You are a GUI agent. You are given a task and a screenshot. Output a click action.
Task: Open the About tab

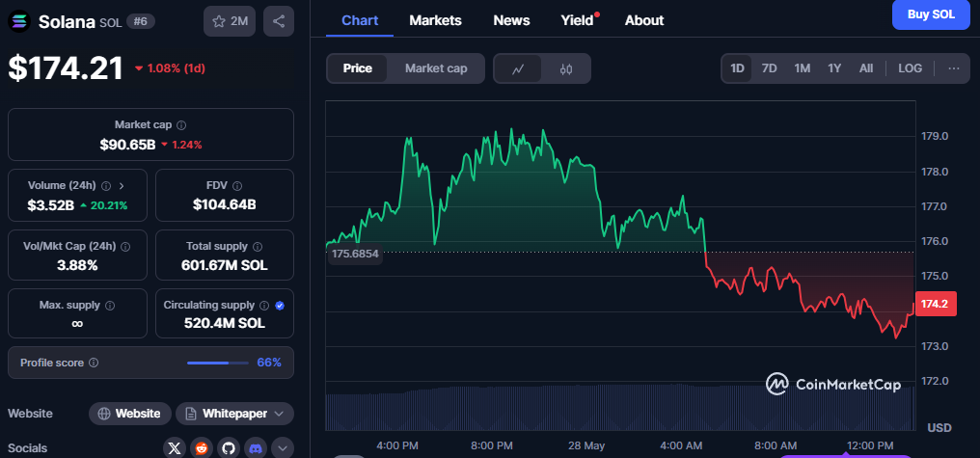pos(644,20)
